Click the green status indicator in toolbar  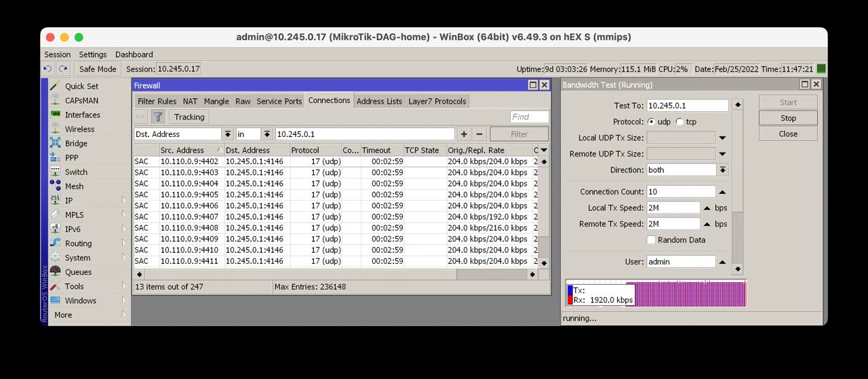coord(821,68)
